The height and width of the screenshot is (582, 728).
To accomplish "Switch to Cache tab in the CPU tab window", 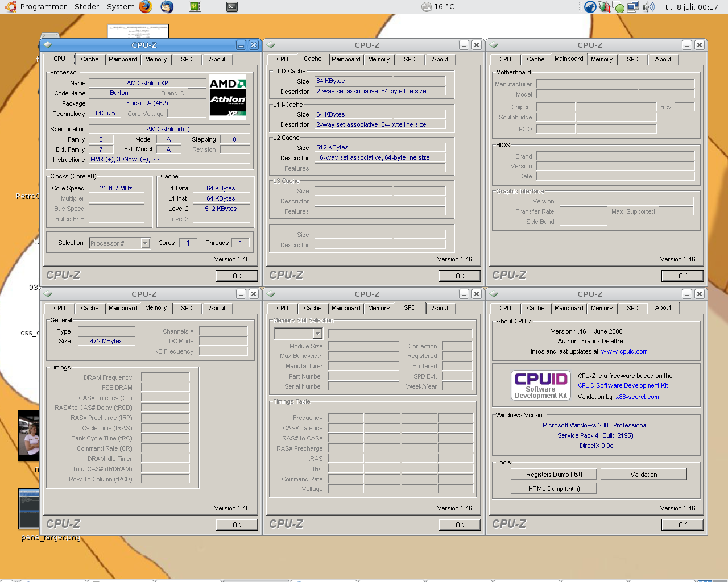I will coord(89,59).
